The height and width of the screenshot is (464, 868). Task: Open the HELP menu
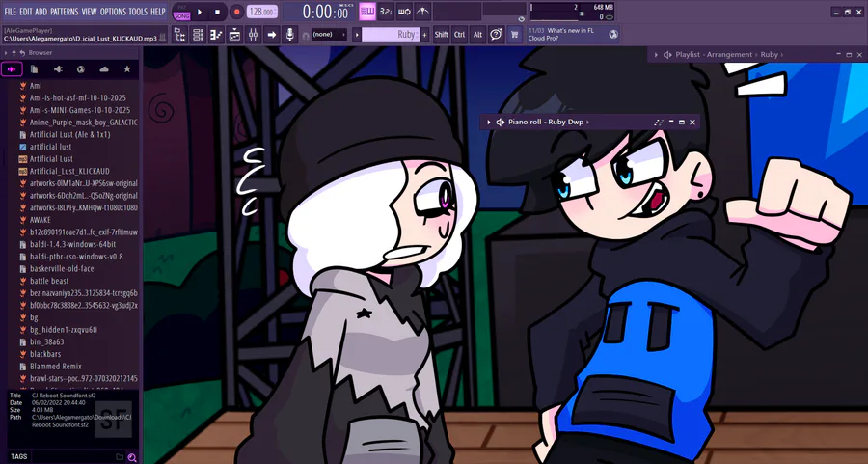tap(158, 12)
